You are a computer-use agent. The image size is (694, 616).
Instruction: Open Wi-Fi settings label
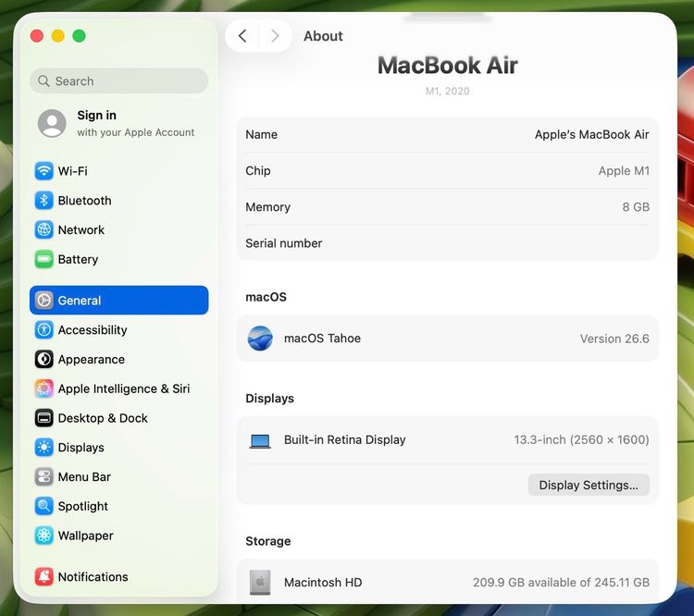tap(72, 171)
